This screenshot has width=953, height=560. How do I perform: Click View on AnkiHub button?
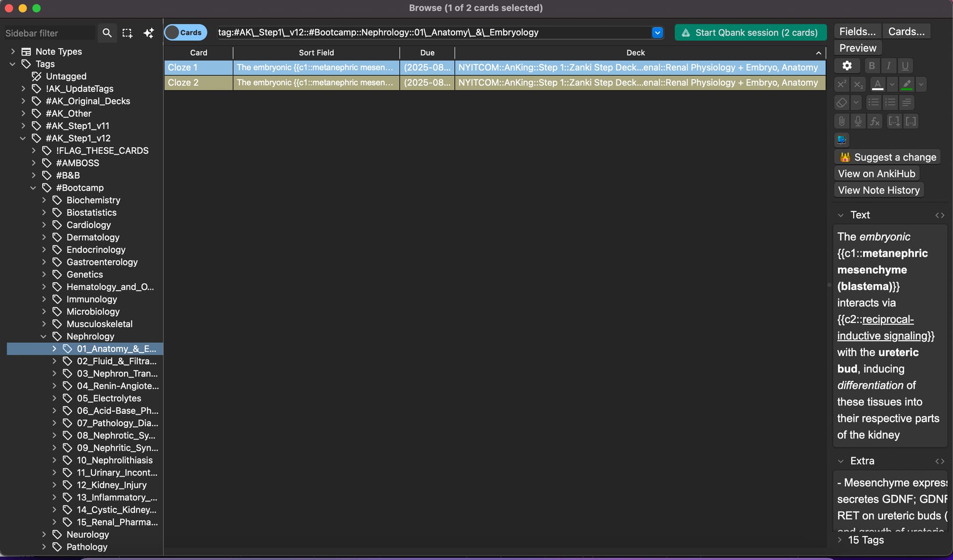876,174
